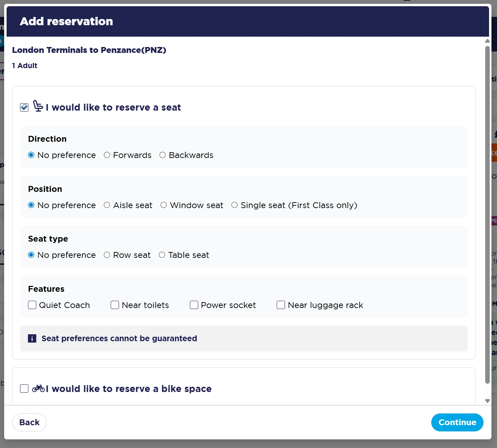Viewport: 497px width, 448px height.
Task: Tick the bike space reservation checkbox
Action: (24, 389)
